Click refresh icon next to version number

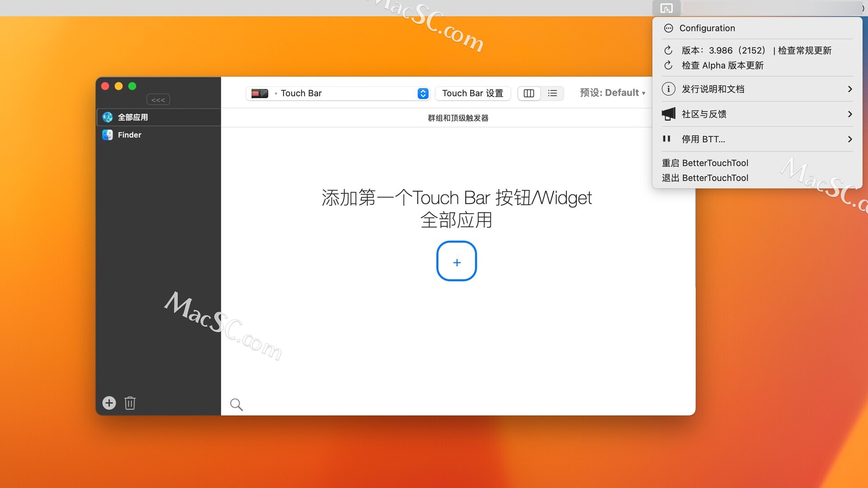point(668,50)
